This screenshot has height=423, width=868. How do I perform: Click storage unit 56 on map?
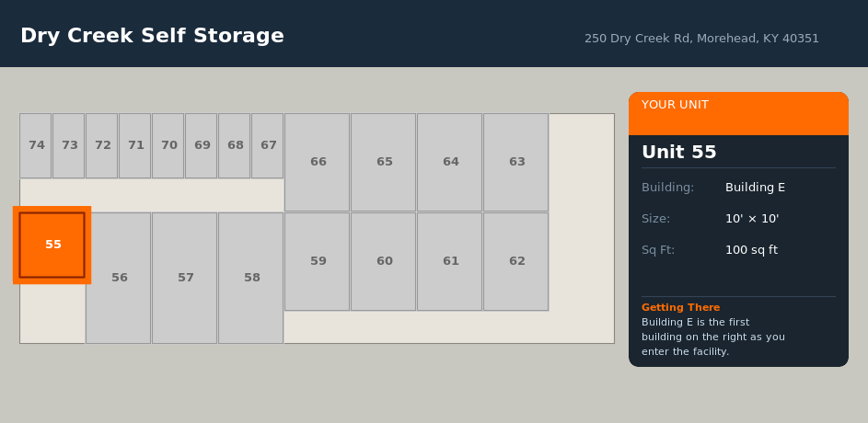pos(119,278)
